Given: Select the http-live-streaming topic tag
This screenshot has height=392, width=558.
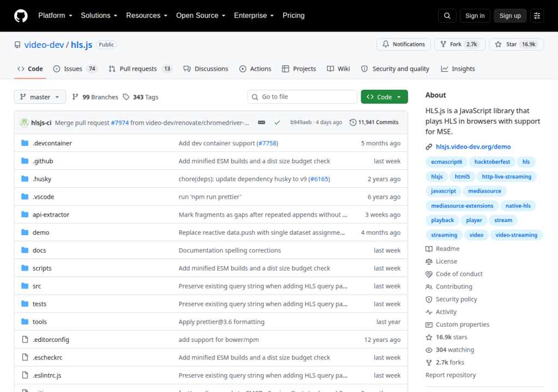Looking at the screenshot, I should pos(506,177).
